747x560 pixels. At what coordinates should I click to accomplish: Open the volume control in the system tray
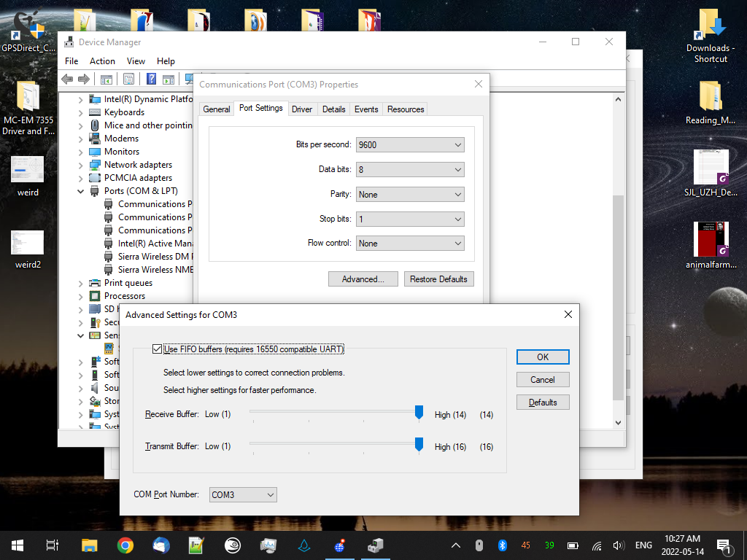619,545
